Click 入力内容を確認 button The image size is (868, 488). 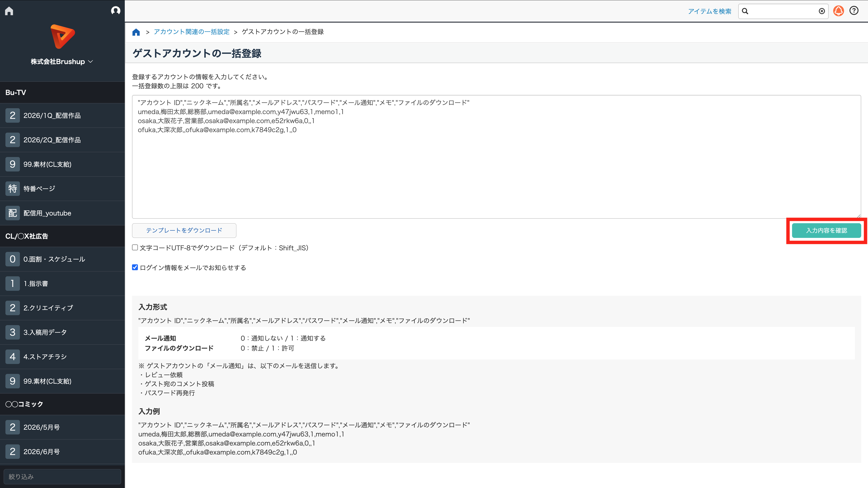tap(826, 231)
